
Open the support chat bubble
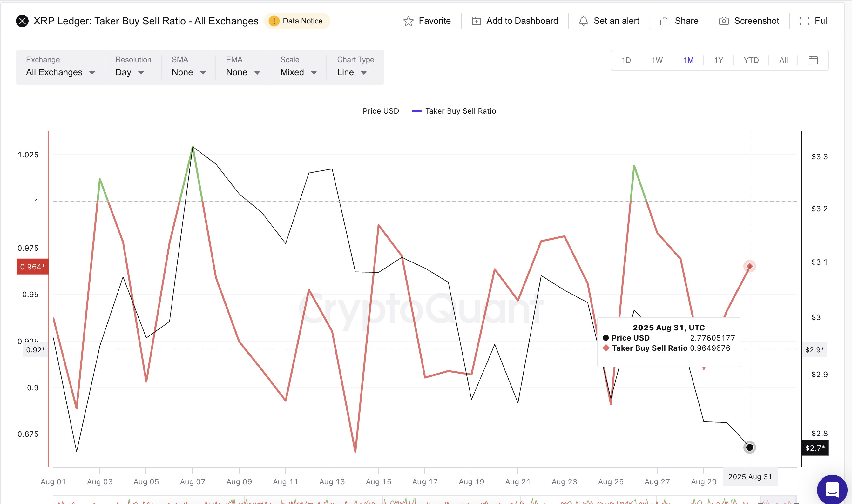pyautogui.click(x=832, y=489)
